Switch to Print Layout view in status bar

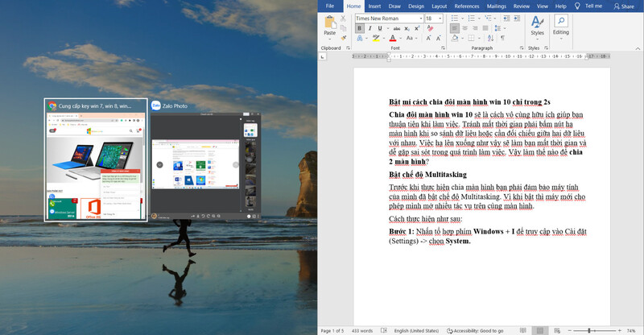tap(539, 330)
